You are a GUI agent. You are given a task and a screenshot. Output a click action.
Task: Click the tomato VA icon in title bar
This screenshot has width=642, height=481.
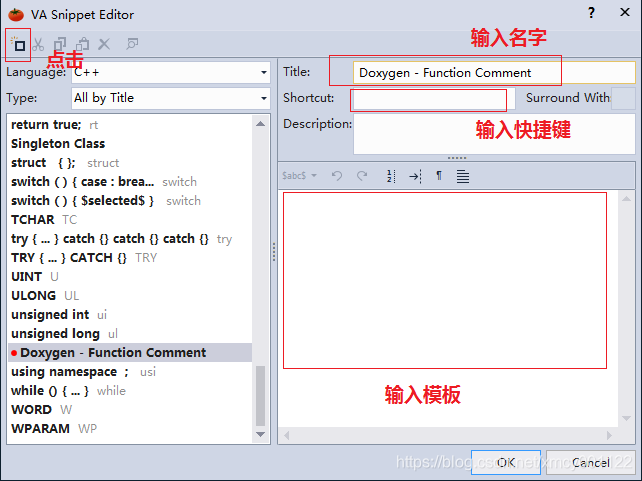[16, 14]
